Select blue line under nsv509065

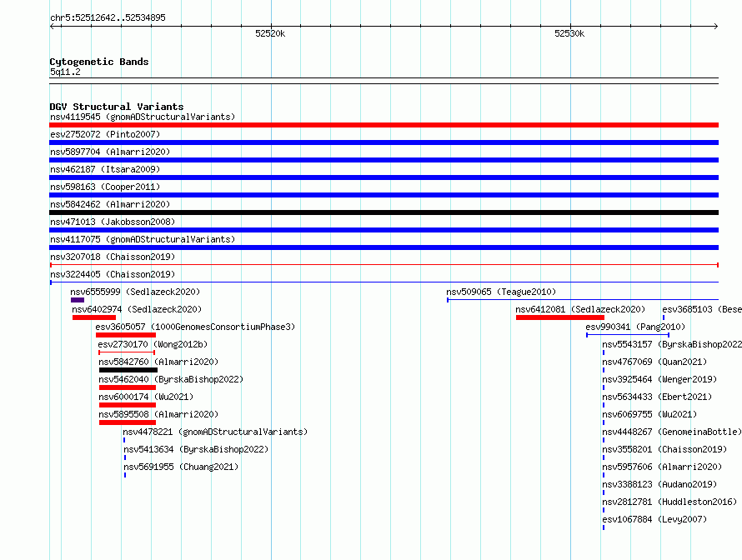(583, 300)
